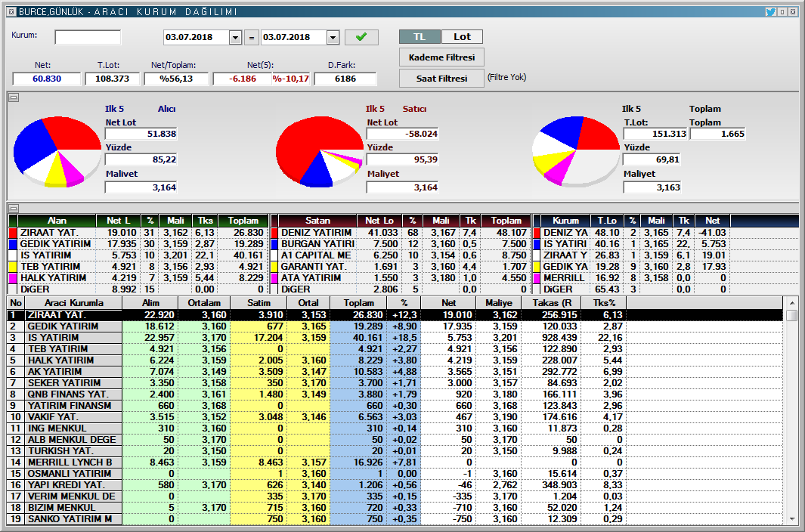Sort main table by Tks% column
The height and width of the screenshot is (532, 805).
(605, 303)
